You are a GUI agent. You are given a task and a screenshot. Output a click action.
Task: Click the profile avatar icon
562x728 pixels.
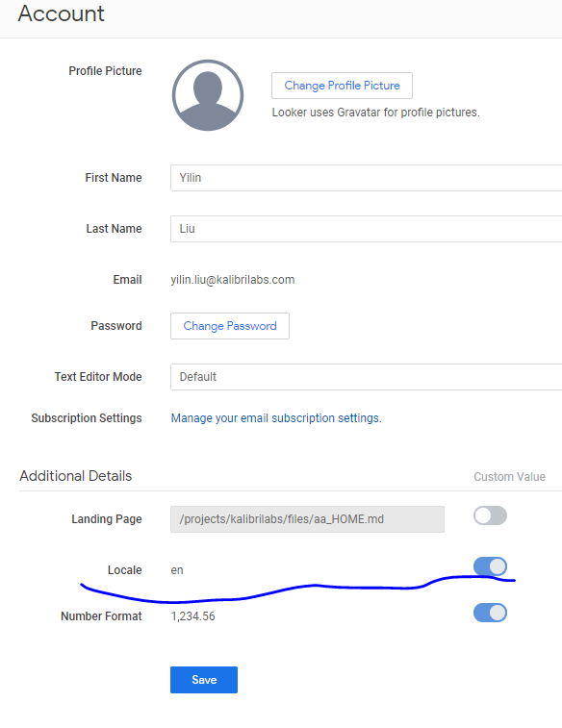pos(208,95)
